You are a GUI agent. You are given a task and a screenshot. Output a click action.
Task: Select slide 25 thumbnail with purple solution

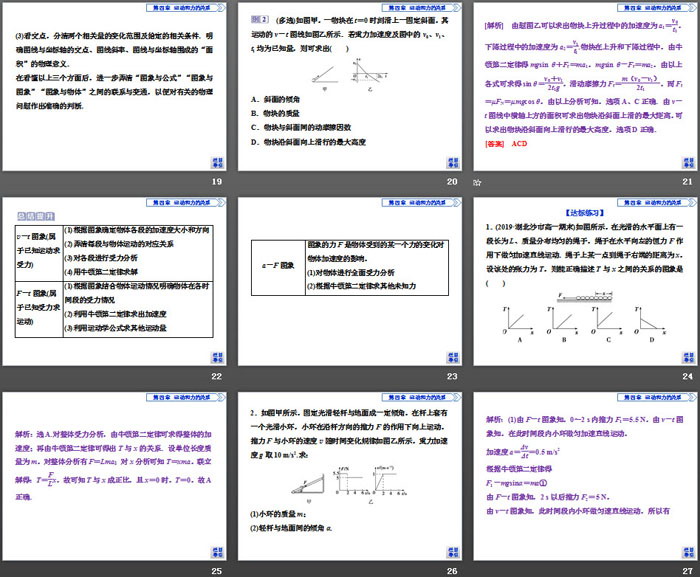(x=114, y=477)
